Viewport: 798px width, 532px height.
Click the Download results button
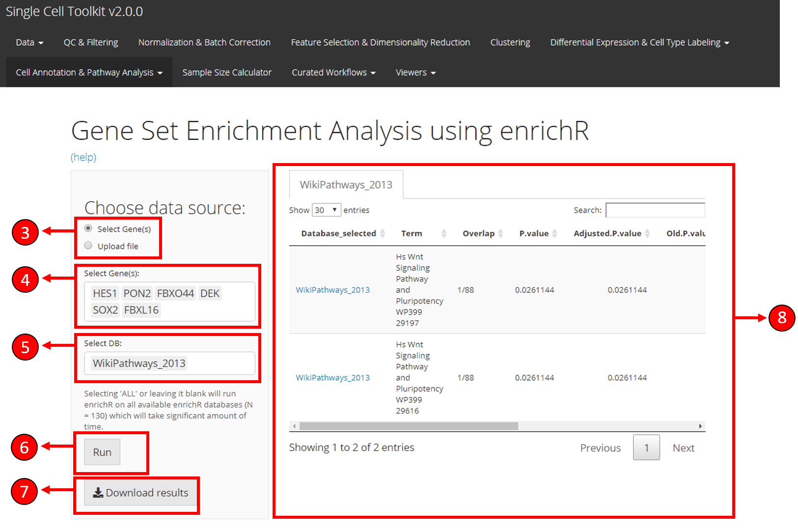[141, 493]
